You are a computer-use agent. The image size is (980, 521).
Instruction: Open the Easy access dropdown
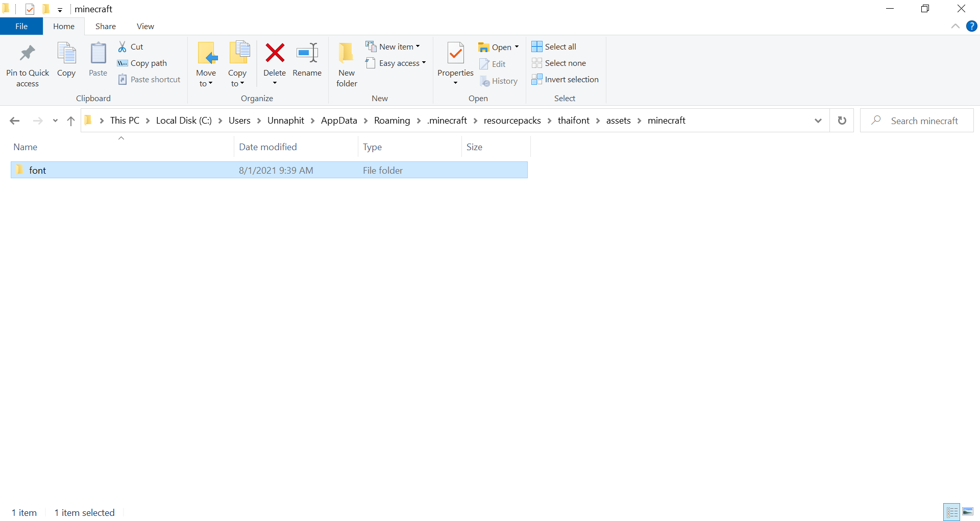[396, 63]
